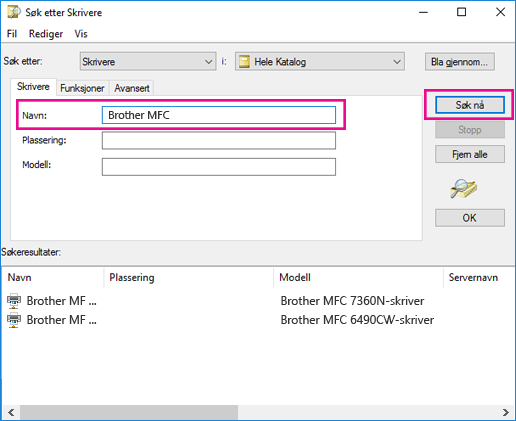
Task: Expand the Hele Katalog location dropdown
Action: coord(320,61)
